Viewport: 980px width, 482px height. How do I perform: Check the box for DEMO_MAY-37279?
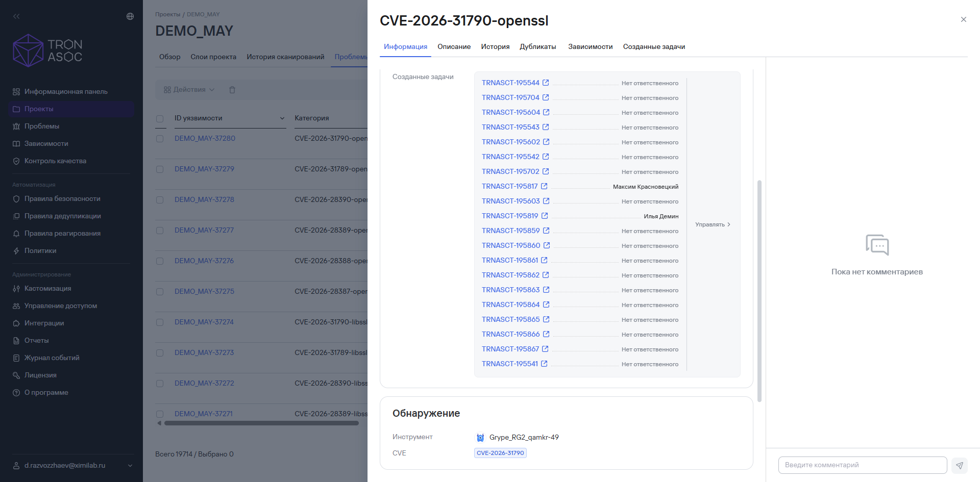click(x=160, y=169)
